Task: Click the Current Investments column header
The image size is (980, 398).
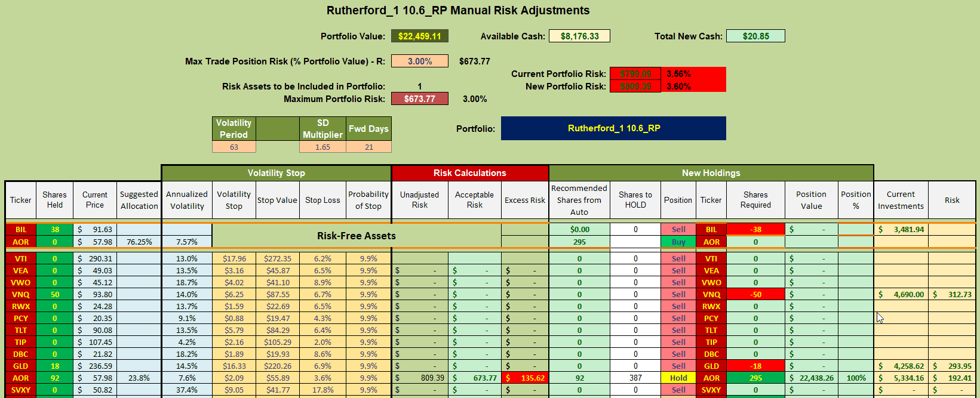Action: tap(901, 200)
